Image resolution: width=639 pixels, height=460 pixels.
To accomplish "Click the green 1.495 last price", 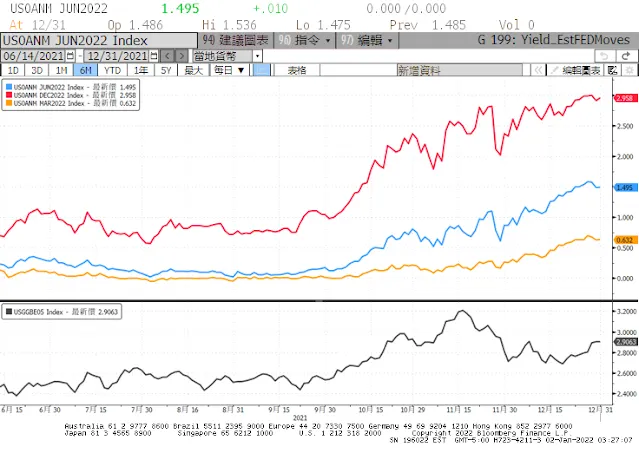I will pos(180,9).
